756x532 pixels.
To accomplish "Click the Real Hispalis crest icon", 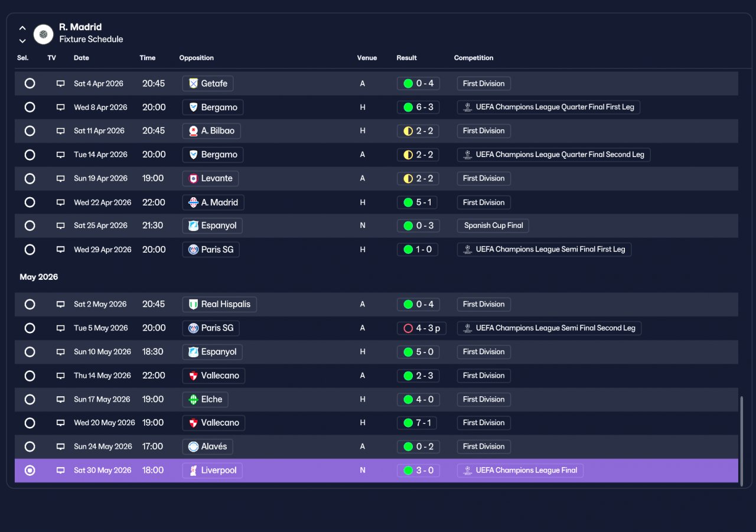I will (x=193, y=305).
